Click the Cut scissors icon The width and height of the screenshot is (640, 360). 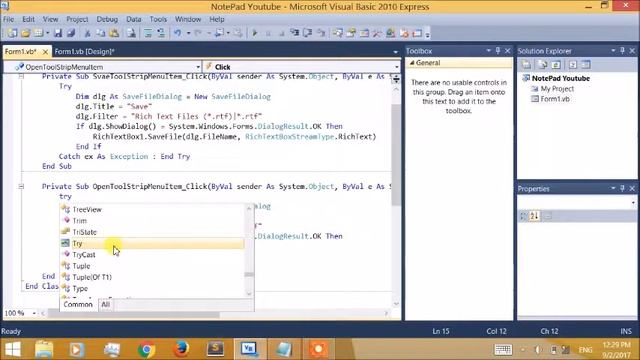tap(87, 33)
